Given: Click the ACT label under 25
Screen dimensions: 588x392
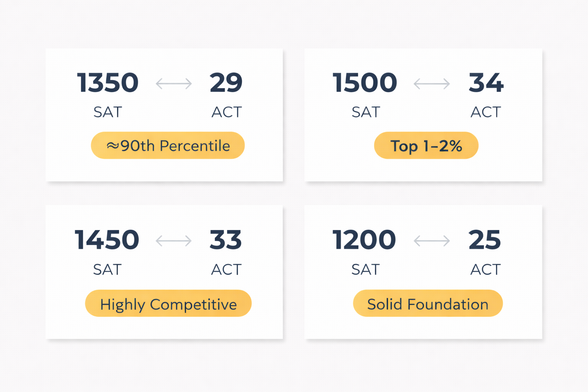Looking at the screenshot, I should pos(485,269).
